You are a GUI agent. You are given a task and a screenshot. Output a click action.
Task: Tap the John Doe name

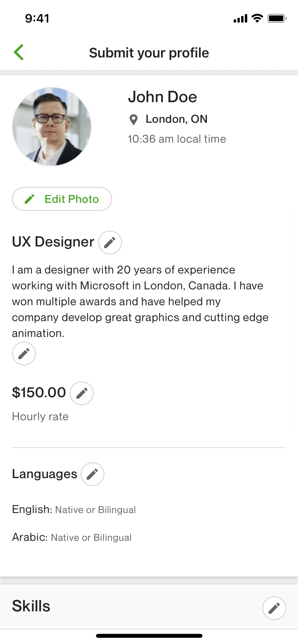(163, 97)
